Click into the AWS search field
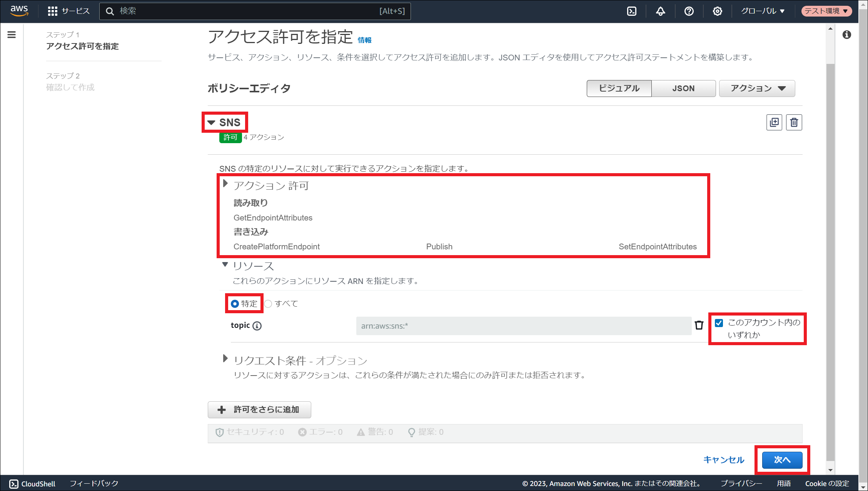 pos(246,11)
